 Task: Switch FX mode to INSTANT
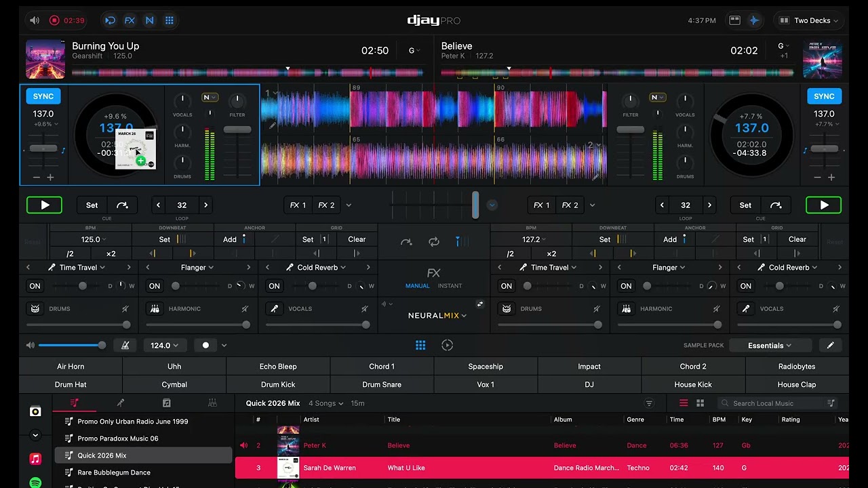point(450,286)
